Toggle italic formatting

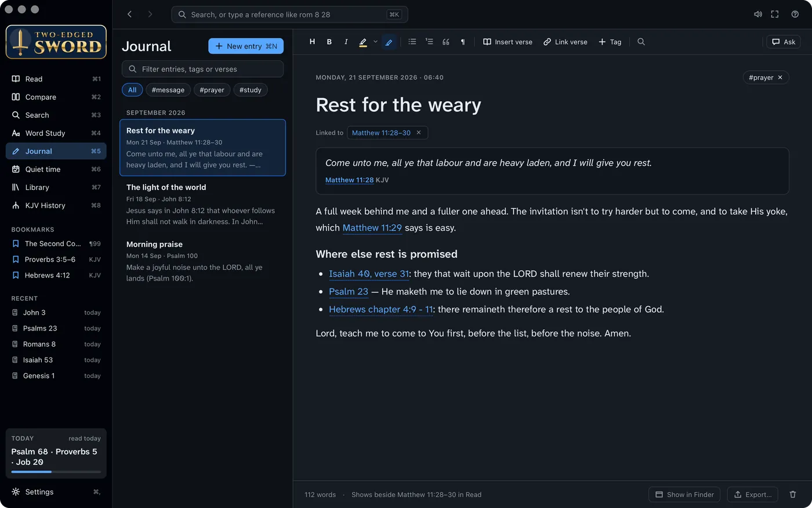coord(346,42)
